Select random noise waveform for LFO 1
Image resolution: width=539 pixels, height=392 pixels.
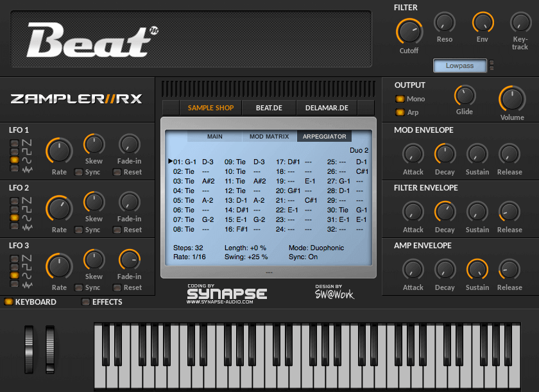14,168
